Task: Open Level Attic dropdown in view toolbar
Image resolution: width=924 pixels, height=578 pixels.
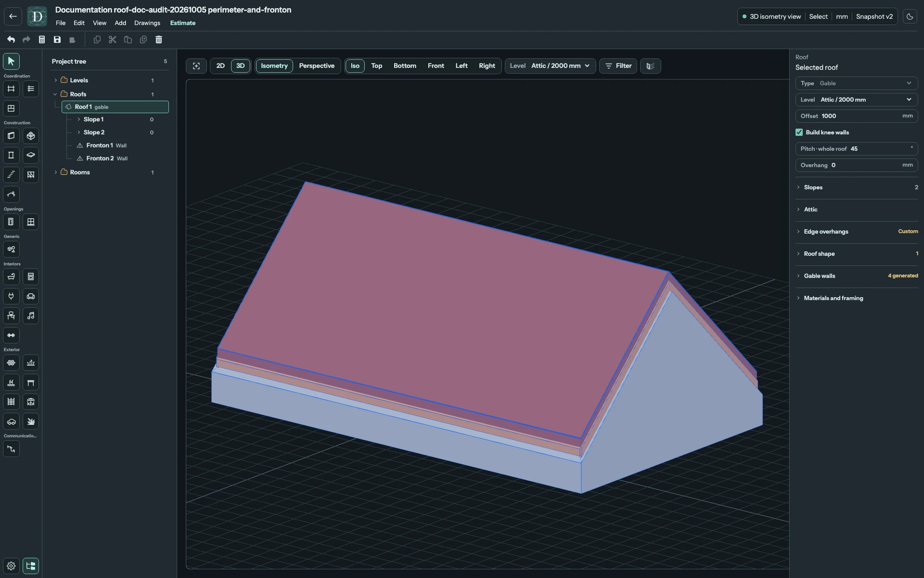Action: click(550, 66)
